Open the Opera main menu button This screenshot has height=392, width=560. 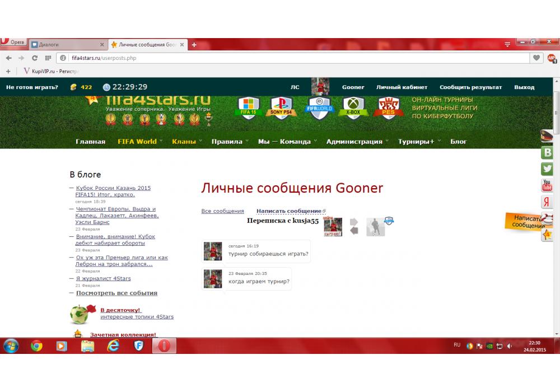click(x=13, y=42)
